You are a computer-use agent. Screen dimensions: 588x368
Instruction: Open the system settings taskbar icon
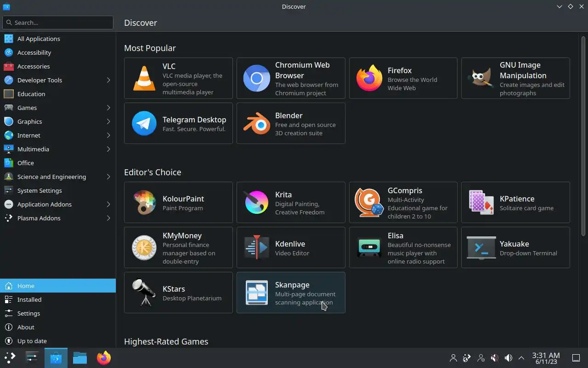coord(32,358)
